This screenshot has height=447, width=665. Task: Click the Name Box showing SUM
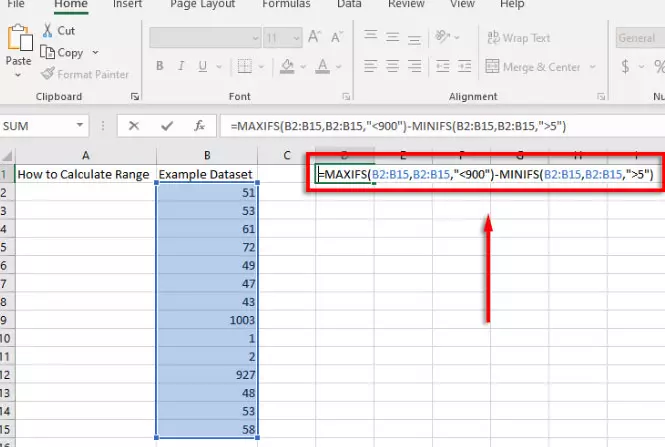point(38,126)
